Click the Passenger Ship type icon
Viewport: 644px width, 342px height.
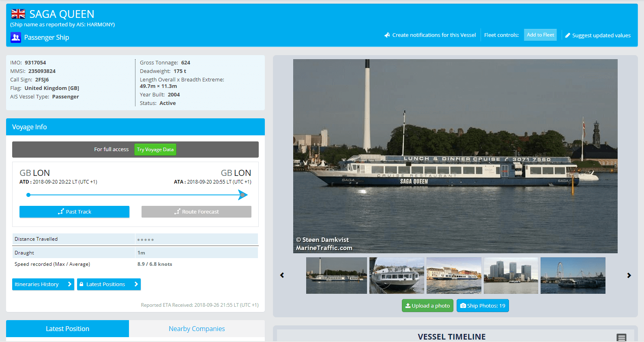pyautogui.click(x=16, y=38)
